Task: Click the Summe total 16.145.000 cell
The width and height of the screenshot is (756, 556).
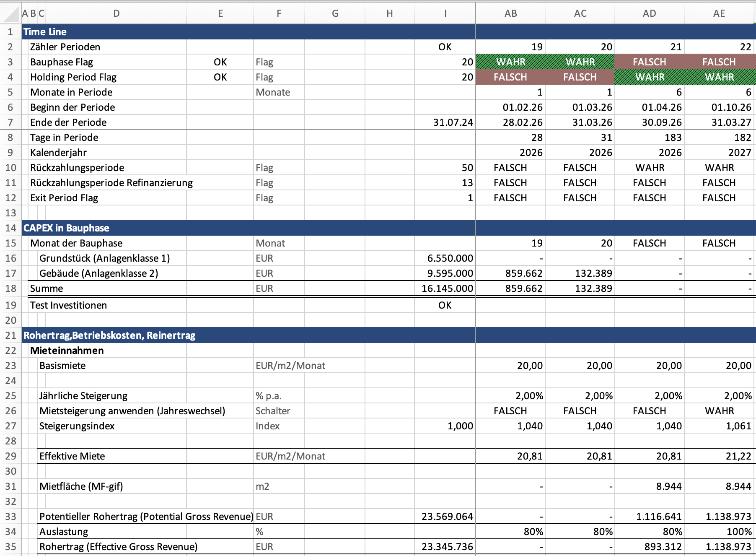Action: [x=447, y=288]
